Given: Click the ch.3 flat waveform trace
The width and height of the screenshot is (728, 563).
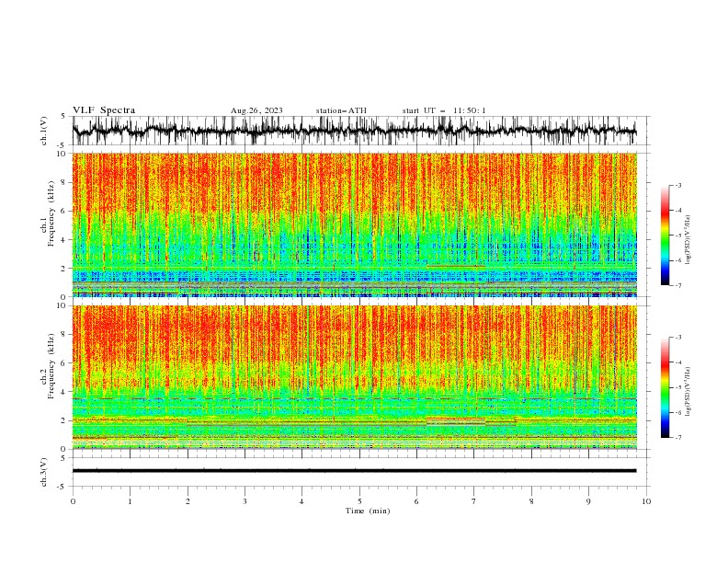Looking at the screenshot, I should (354, 471).
